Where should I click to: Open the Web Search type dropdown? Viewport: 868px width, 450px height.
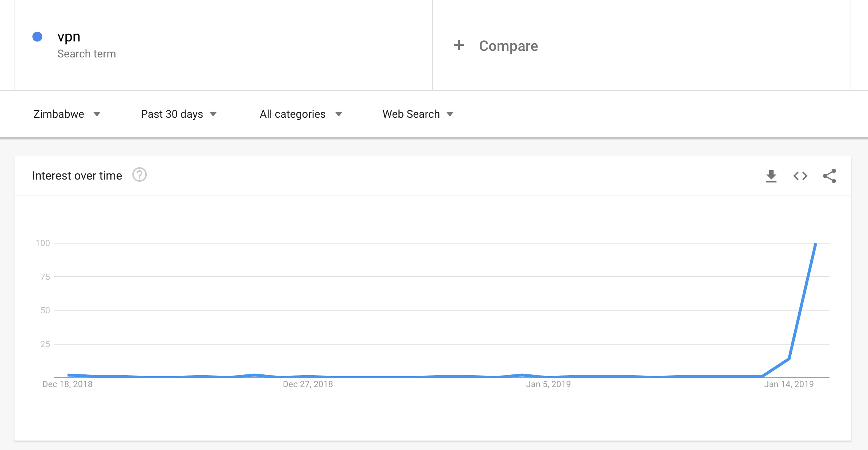click(418, 114)
